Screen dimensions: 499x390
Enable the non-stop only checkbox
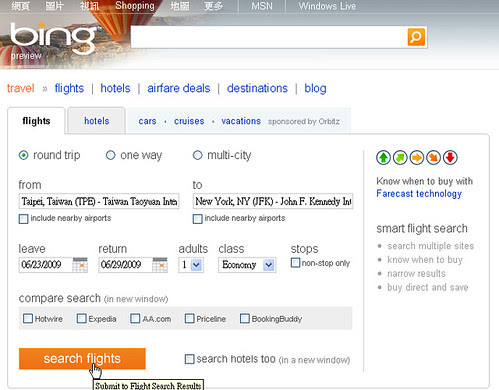pyautogui.click(x=295, y=263)
